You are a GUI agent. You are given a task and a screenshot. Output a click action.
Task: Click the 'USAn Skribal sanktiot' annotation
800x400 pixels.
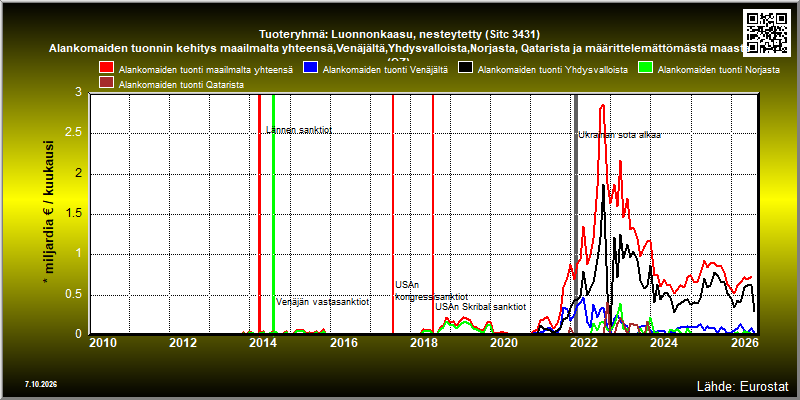click(x=480, y=307)
